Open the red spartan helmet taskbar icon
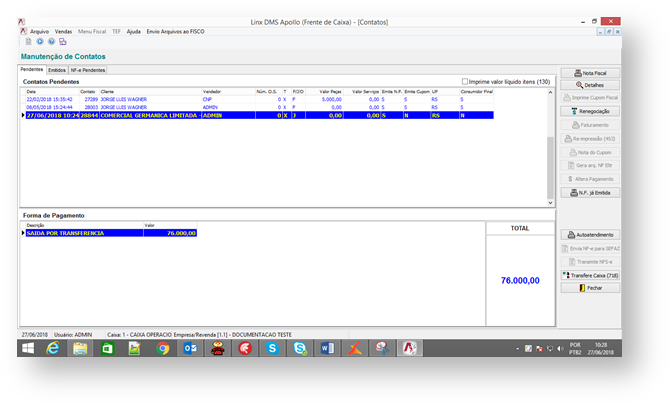Viewport: 670px width, 405px height. [245, 349]
